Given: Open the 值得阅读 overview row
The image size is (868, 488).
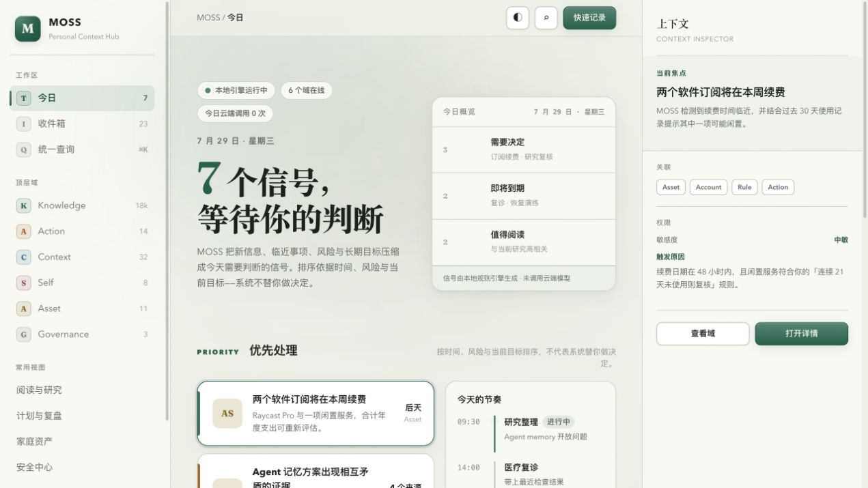Looking at the screenshot, I should click(524, 242).
